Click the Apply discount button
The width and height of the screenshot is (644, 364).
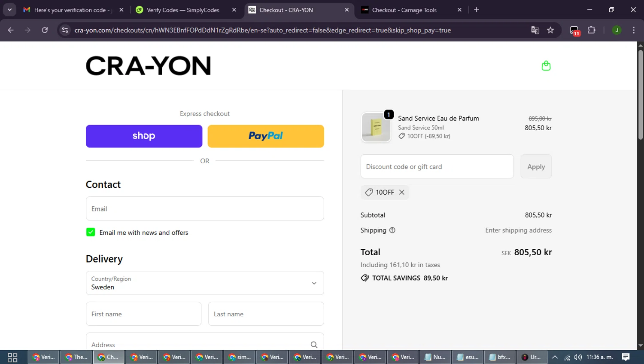[536, 166]
